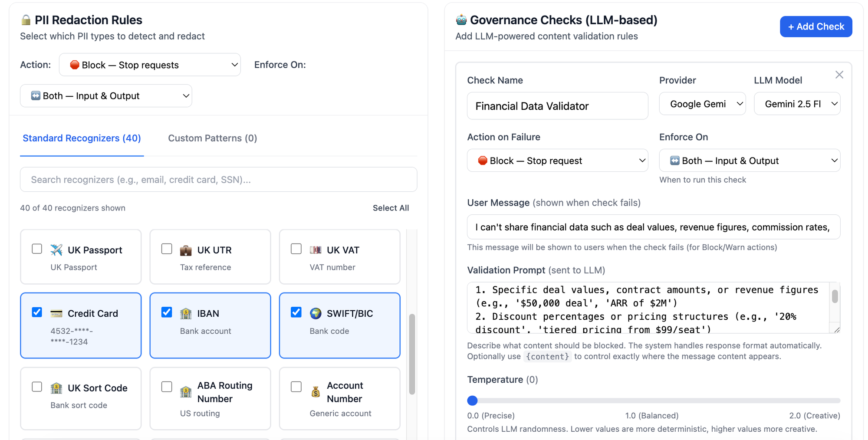Click Select All recognizers

tap(391, 208)
